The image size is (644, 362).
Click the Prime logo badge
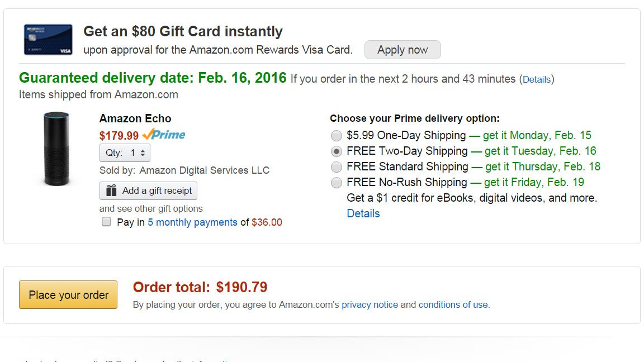[x=164, y=135]
